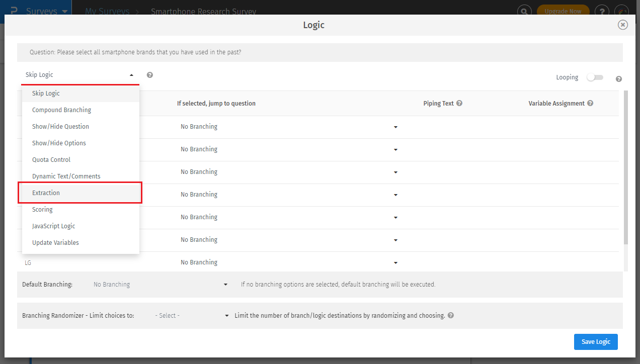Click the help icon beside Skip Logic dropdown
Screen dimensions: 640x364
149,74
